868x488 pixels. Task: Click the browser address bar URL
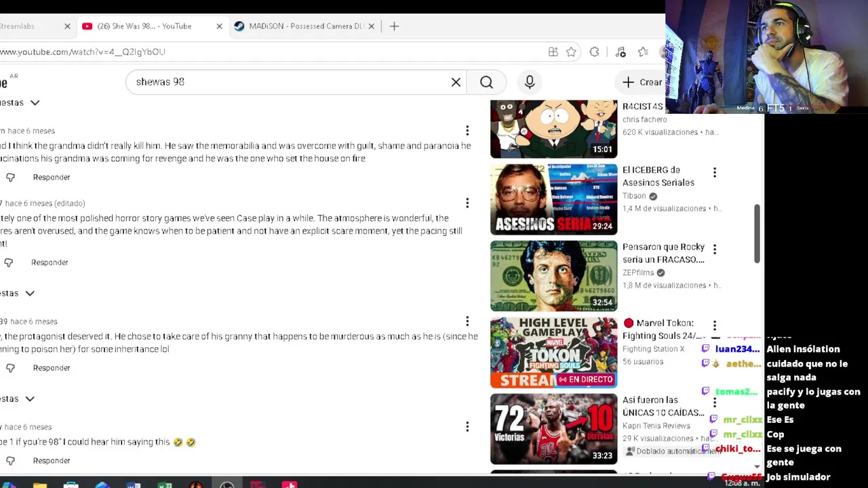pyautogui.click(x=83, y=52)
